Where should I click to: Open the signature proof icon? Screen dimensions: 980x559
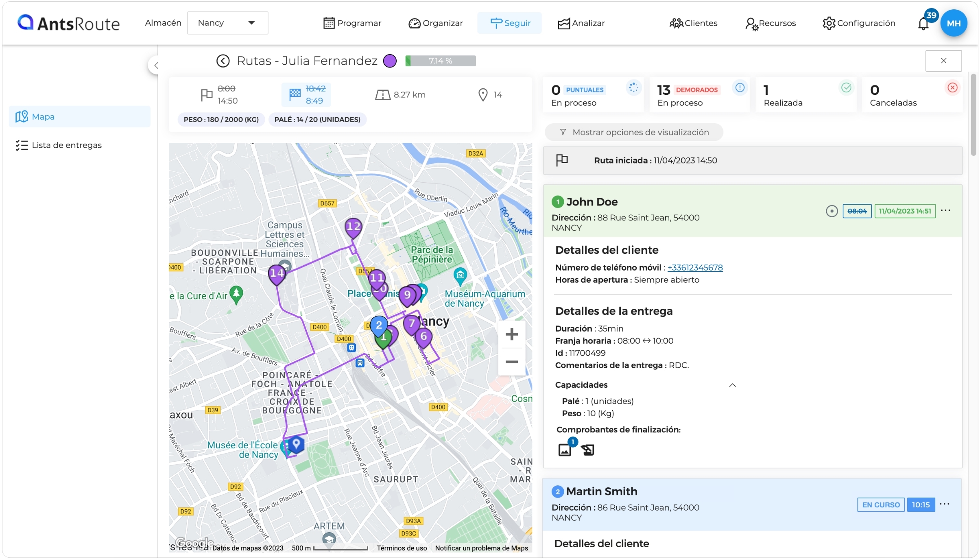click(587, 450)
